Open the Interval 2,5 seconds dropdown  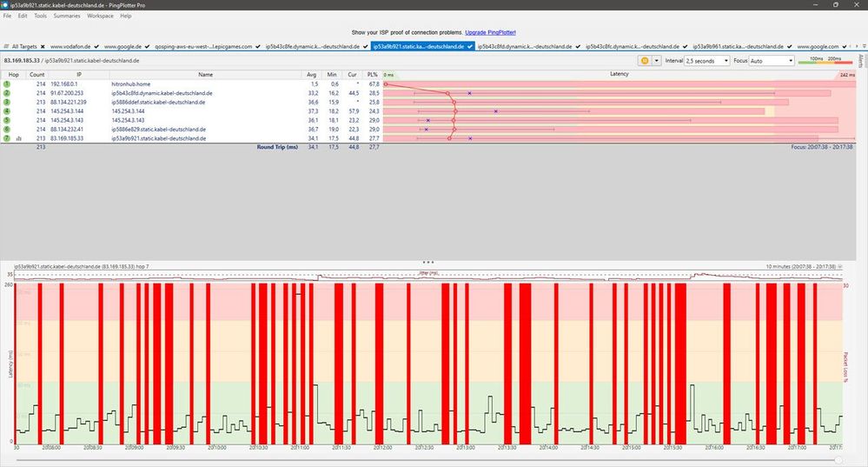tap(706, 61)
